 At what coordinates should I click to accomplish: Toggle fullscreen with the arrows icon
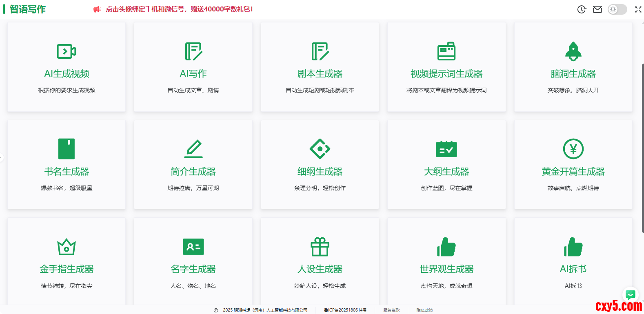pyautogui.click(x=638, y=9)
